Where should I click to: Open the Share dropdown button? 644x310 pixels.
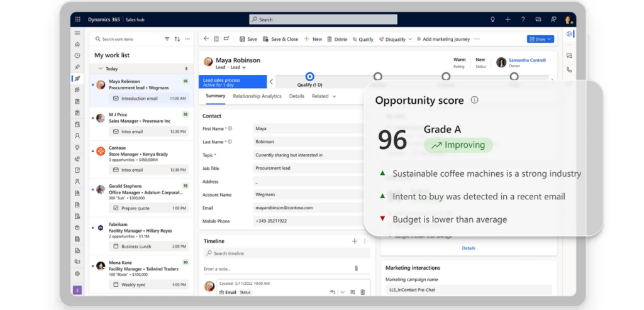540,39
